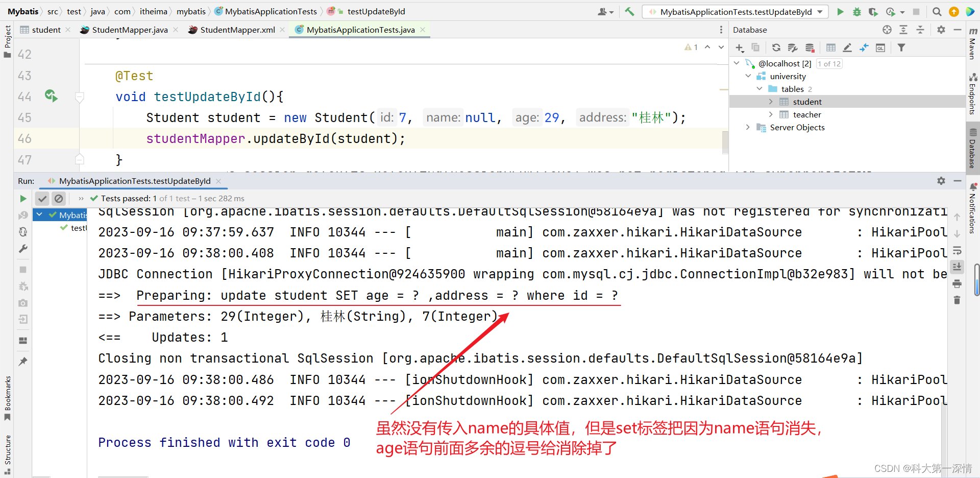Refresh the database tree

click(x=776, y=47)
